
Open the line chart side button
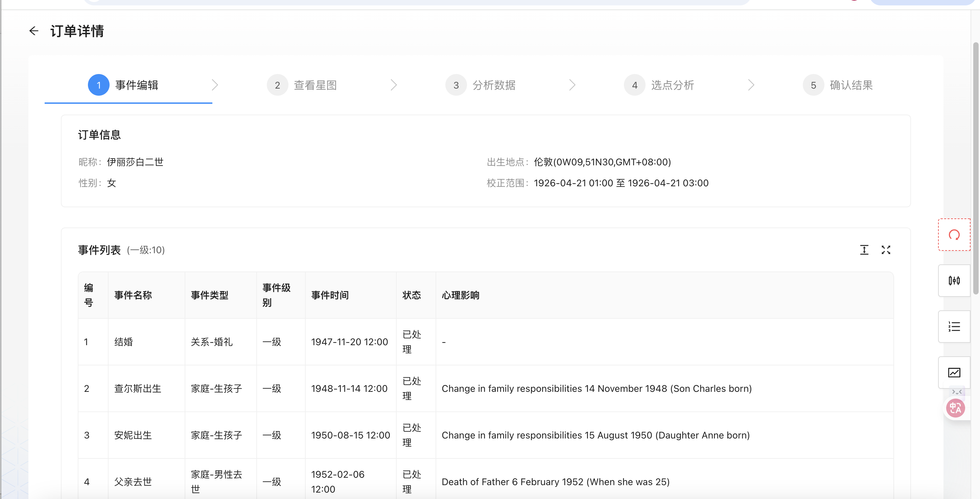[954, 373]
